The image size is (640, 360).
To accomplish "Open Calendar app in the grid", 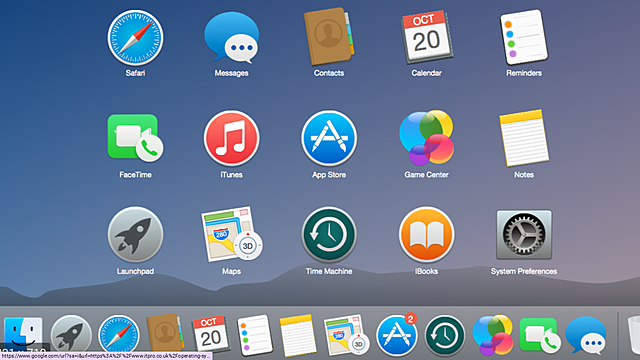I will pyautogui.click(x=427, y=37).
